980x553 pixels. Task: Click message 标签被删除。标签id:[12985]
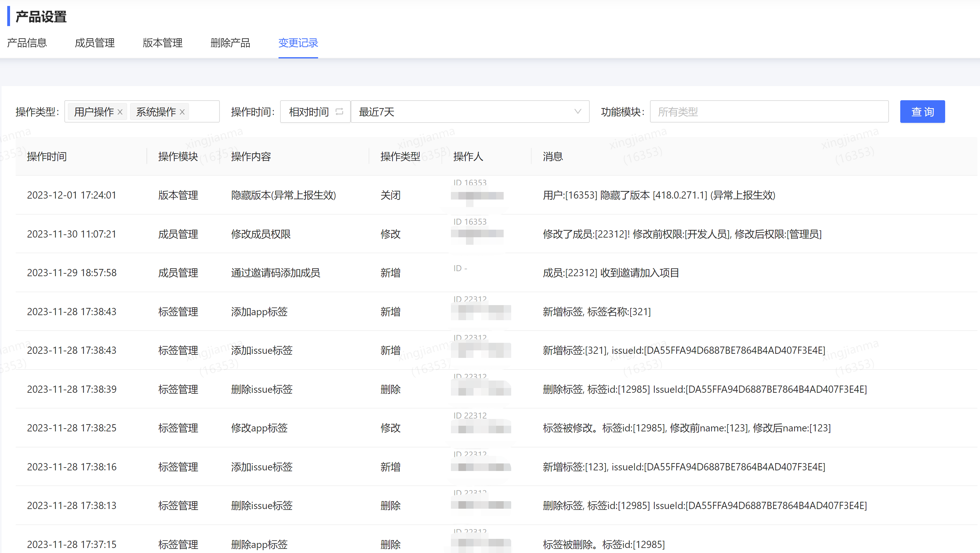(604, 544)
